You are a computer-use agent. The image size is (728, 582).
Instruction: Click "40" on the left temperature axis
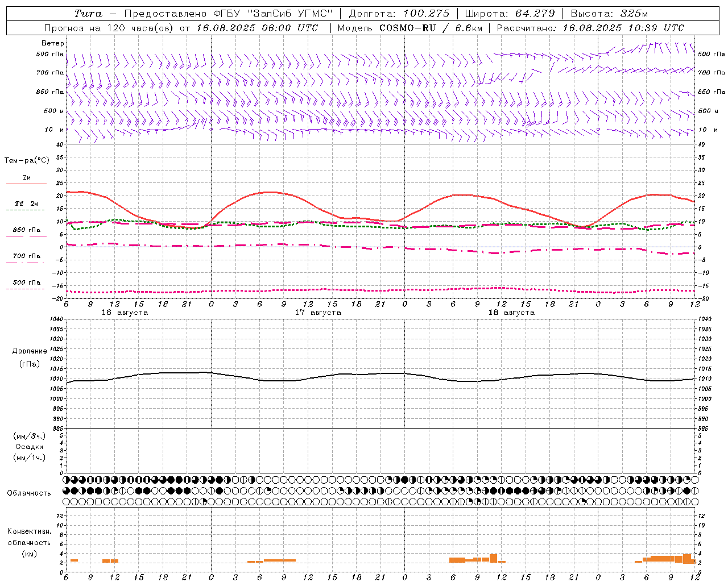[60, 144]
